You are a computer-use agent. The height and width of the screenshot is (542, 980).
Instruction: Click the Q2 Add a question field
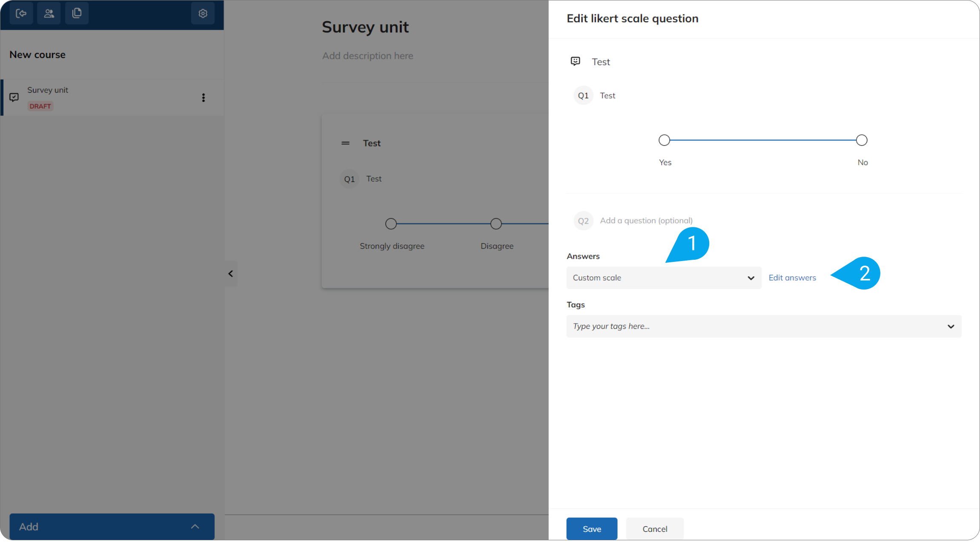pos(646,221)
